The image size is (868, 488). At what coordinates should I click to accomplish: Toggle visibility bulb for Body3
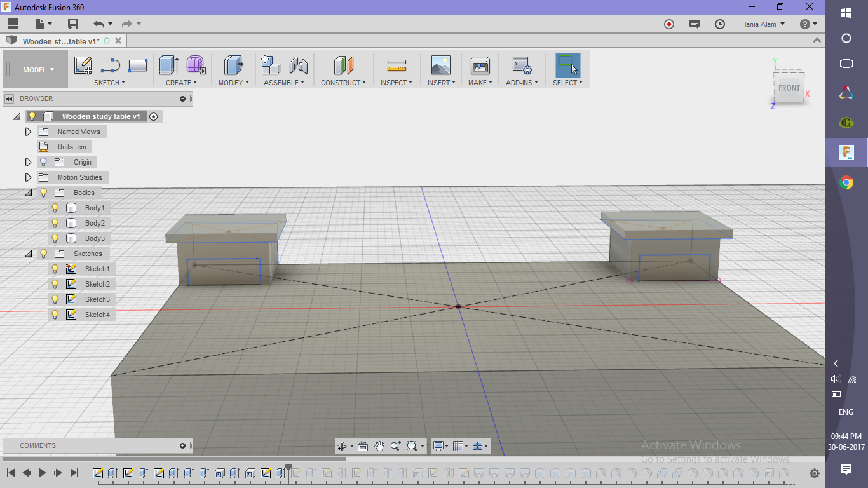(55, 238)
